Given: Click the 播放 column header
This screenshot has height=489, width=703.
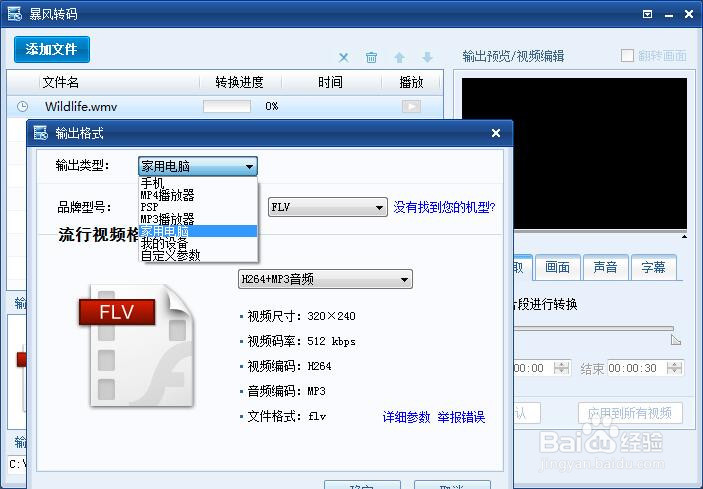Looking at the screenshot, I should pos(411,82).
